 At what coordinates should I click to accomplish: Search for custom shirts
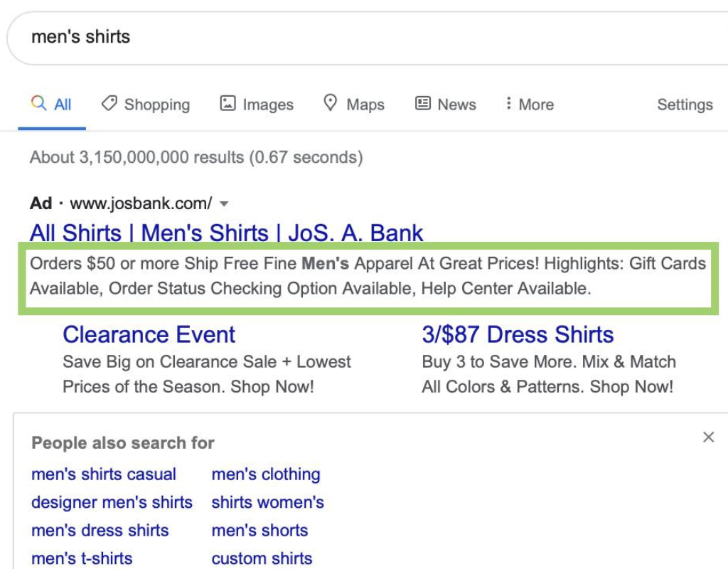click(262, 558)
